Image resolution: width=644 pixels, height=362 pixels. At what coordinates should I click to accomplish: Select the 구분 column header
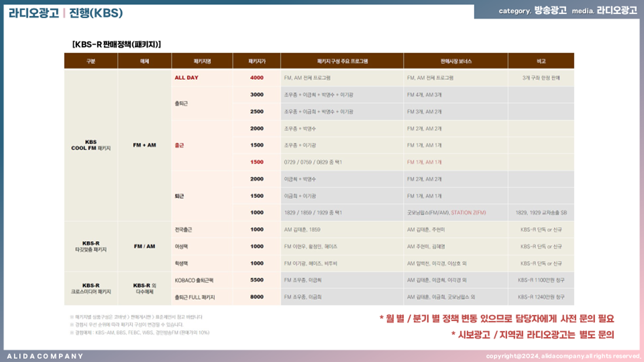tap(91, 61)
